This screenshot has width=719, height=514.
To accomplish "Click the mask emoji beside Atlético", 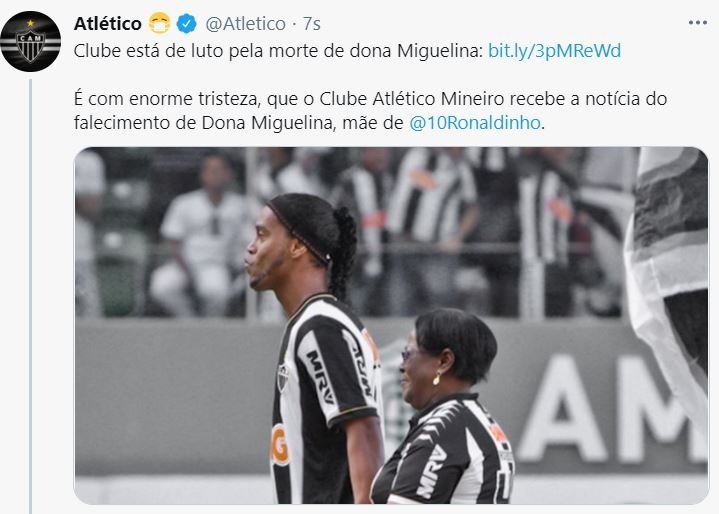I will pyautogui.click(x=160, y=23).
